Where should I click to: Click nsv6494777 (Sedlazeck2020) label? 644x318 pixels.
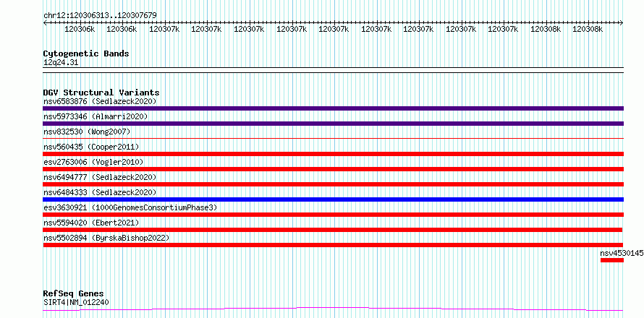[100, 177]
